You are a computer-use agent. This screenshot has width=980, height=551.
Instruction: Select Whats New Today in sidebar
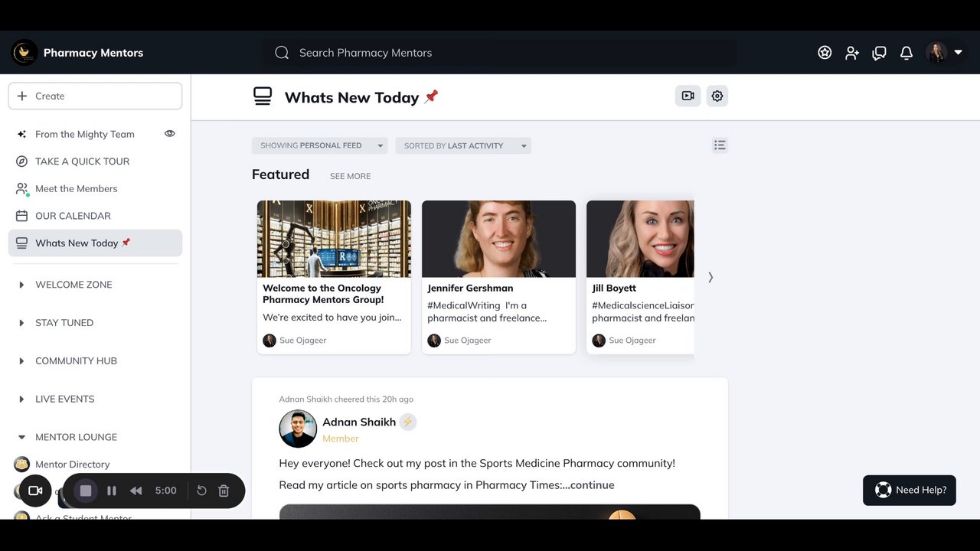tap(95, 243)
